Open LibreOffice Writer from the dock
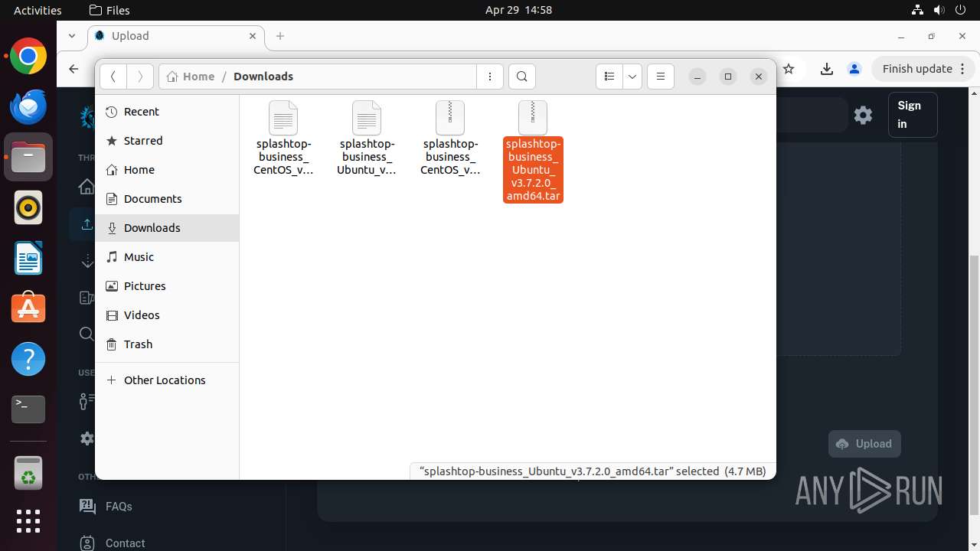 (28, 258)
